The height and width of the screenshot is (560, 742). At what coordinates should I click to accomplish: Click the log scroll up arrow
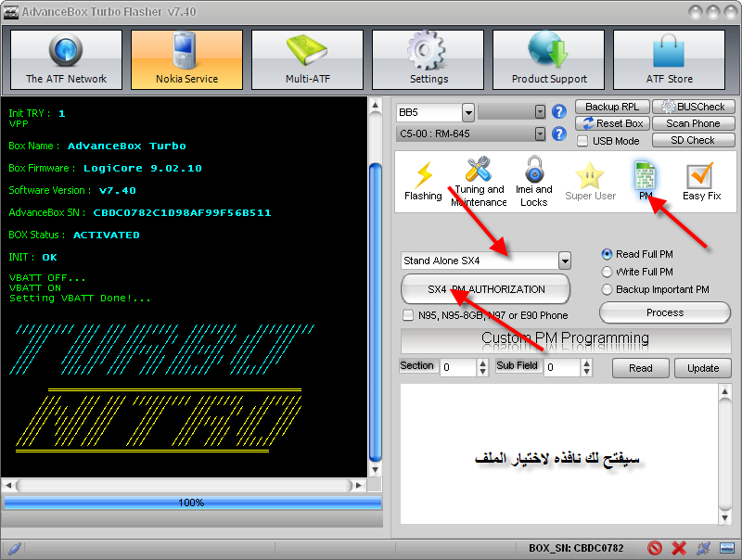376,105
